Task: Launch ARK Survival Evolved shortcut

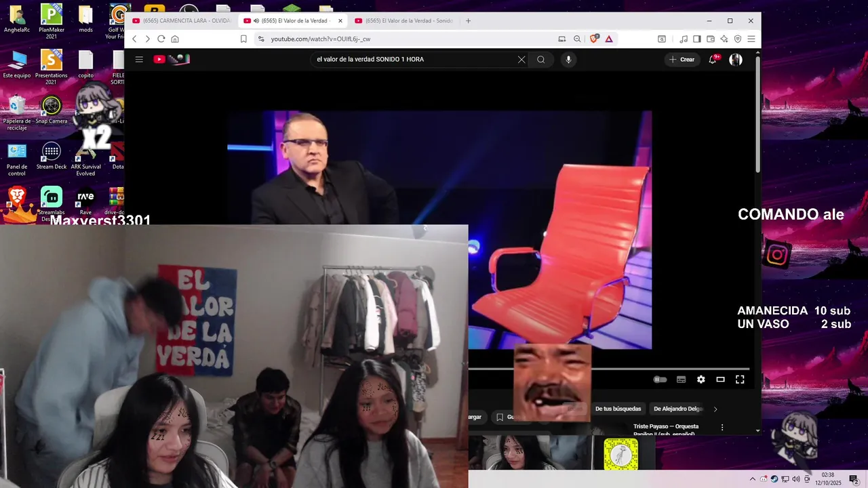Action: (85, 159)
